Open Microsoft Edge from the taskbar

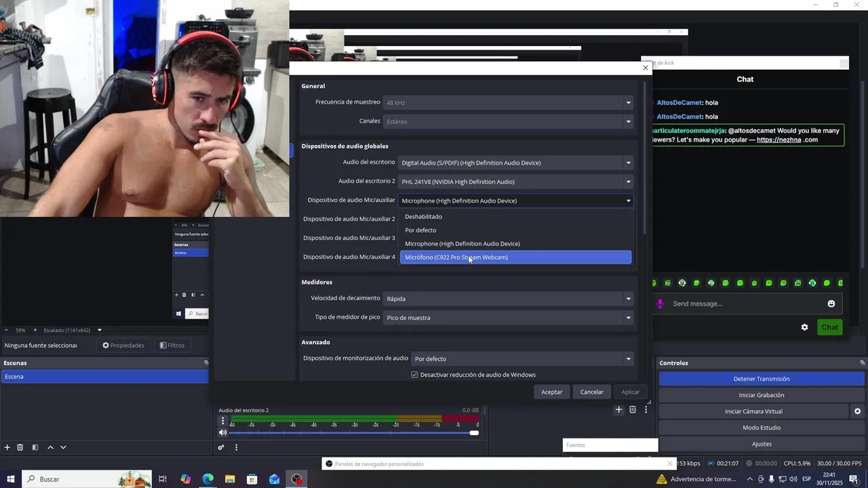[x=208, y=479]
